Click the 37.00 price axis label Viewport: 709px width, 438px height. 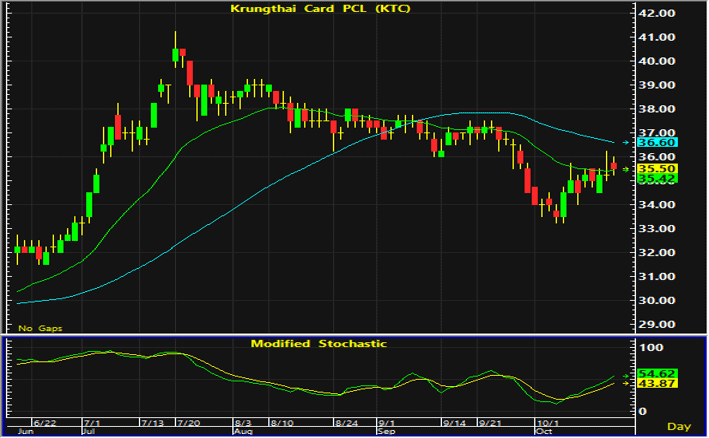(657, 132)
